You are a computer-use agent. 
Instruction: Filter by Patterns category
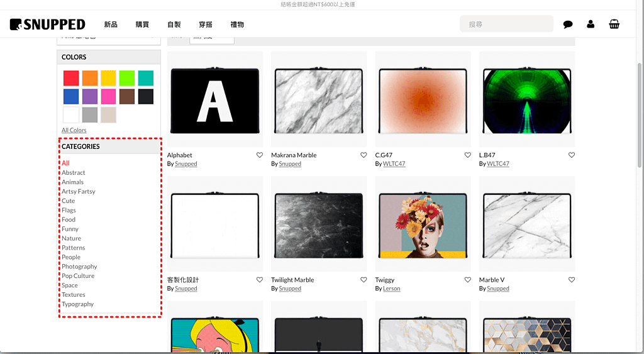coord(74,248)
